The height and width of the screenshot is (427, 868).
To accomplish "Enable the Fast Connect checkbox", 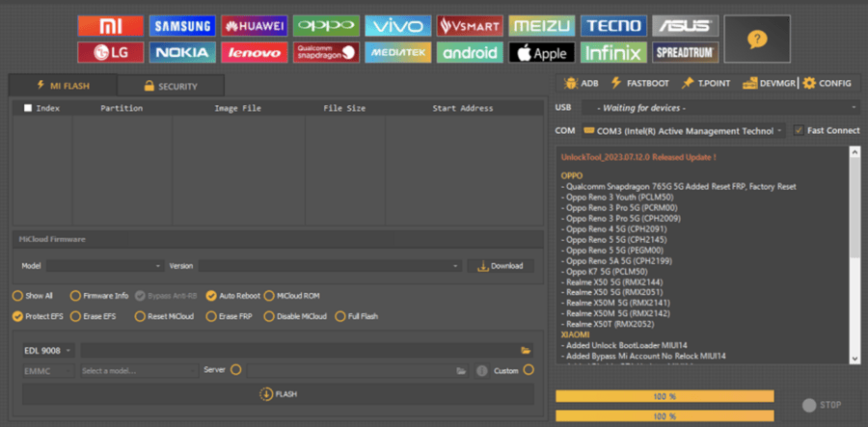I will pyautogui.click(x=799, y=131).
